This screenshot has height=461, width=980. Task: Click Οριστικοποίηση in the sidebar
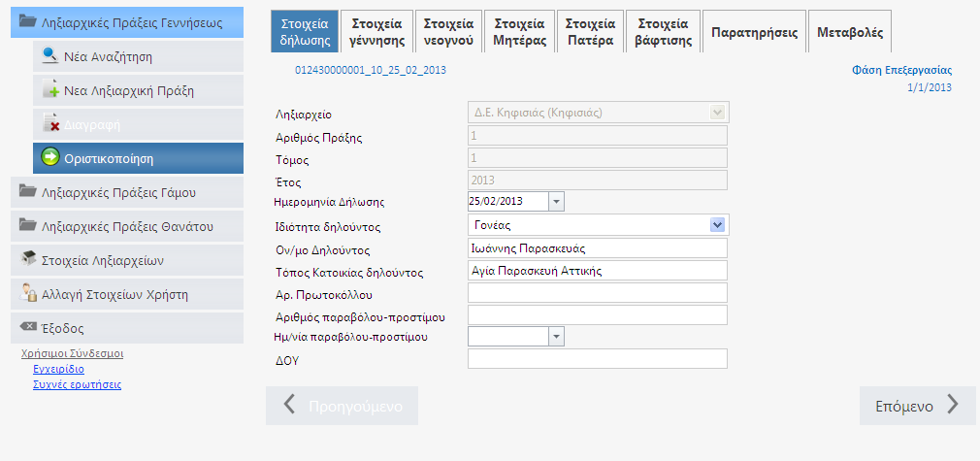pyautogui.click(x=138, y=157)
